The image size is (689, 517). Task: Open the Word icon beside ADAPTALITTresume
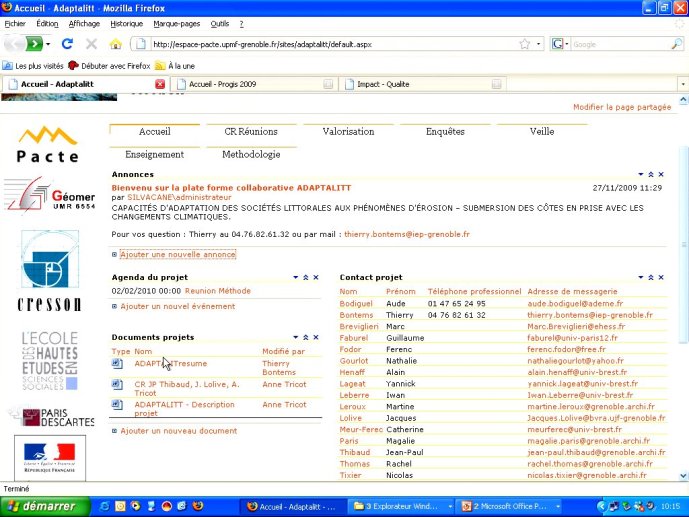pyautogui.click(x=117, y=364)
